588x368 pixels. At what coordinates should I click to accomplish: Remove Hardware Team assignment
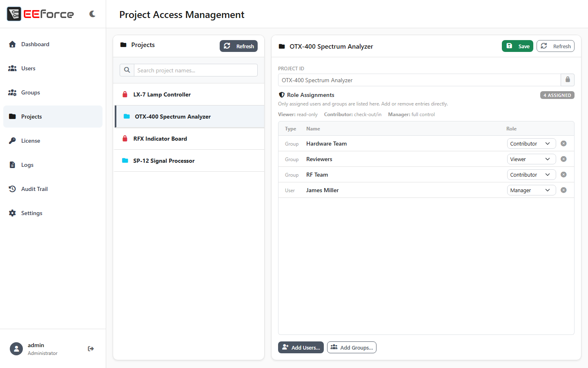point(563,144)
